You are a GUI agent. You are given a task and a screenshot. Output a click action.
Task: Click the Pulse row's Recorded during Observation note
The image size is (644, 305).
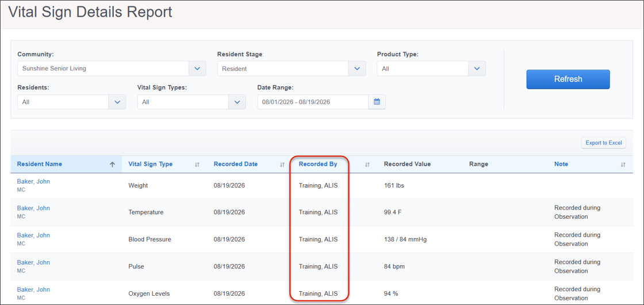(577, 266)
